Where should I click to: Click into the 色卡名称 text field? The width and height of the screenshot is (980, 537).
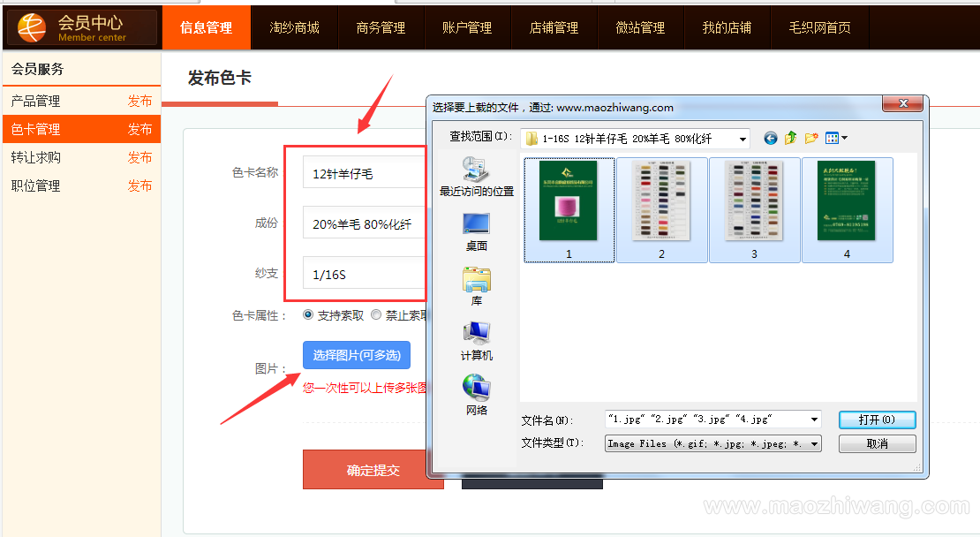(x=364, y=173)
